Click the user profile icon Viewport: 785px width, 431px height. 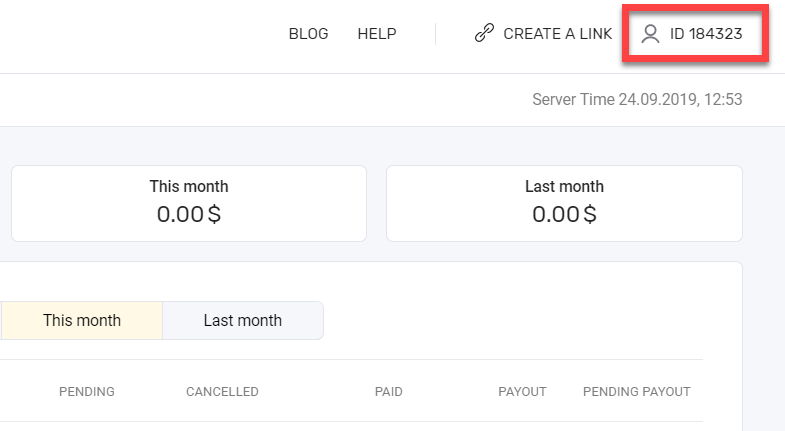point(650,34)
